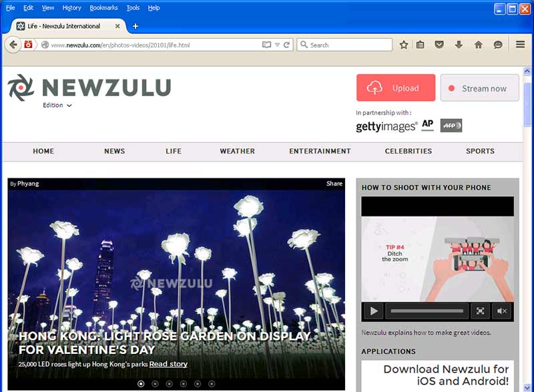Image resolution: width=534 pixels, height=392 pixels.
Task: Select the first slideshow dot
Action: point(141,384)
